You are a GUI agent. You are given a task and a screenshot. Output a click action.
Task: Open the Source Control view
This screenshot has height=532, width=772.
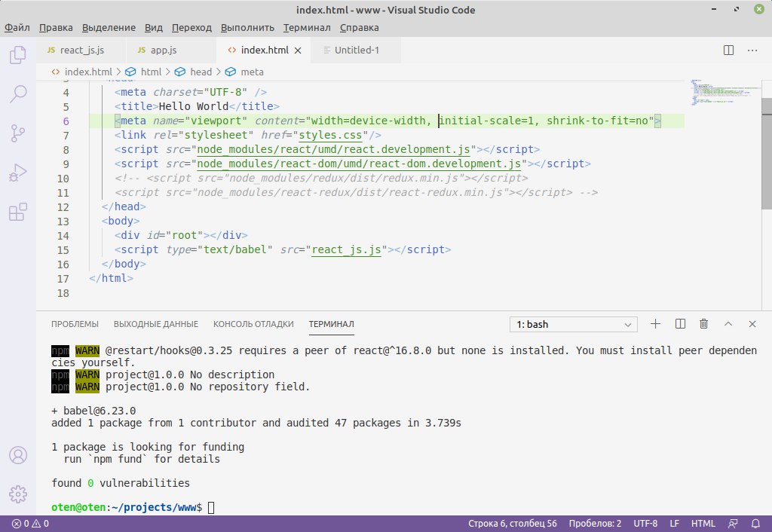(18, 133)
